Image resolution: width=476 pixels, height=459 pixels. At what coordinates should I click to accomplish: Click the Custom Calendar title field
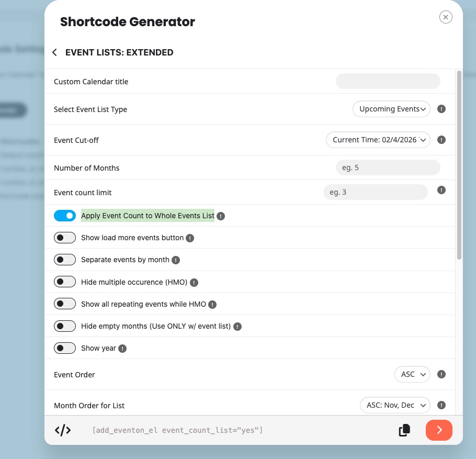388,81
